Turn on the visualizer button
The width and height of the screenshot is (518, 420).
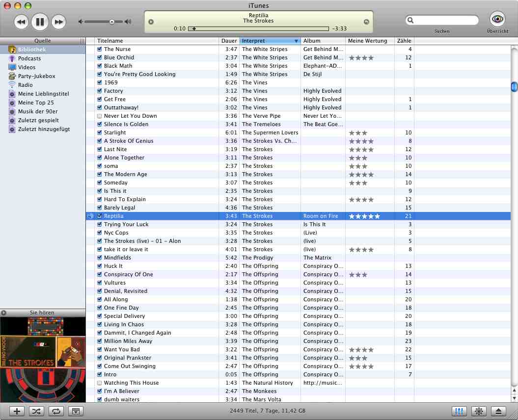pos(479,411)
